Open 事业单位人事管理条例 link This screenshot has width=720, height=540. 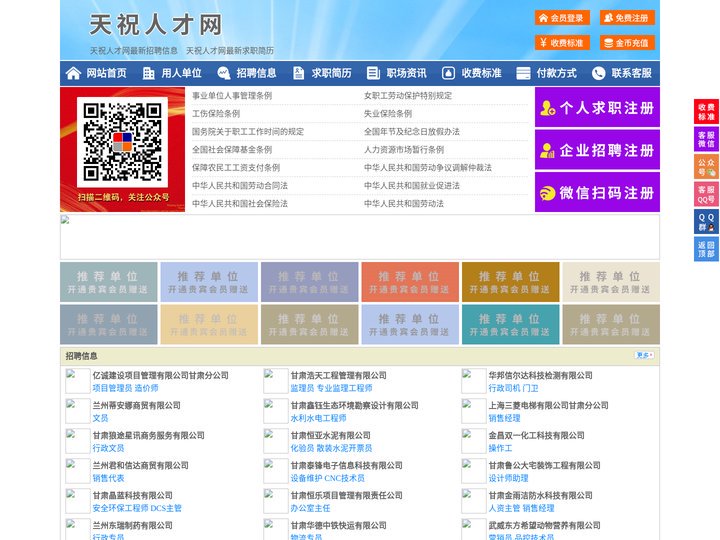click(x=232, y=96)
